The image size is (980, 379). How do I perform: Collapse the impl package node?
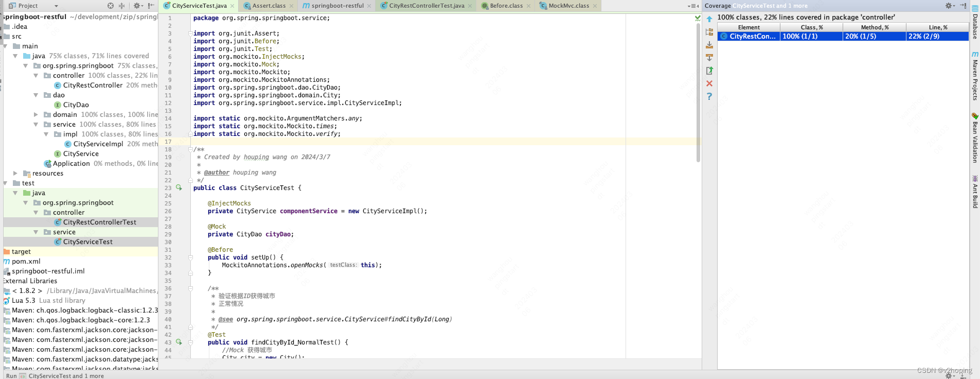pyautogui.click(x=46, y=134)
